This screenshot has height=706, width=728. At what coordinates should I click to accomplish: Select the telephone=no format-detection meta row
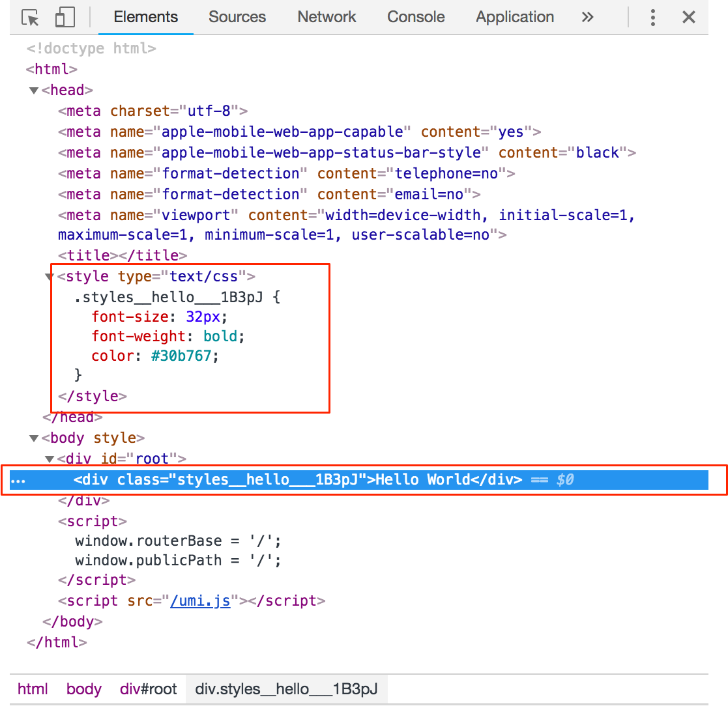coord(287,173)
